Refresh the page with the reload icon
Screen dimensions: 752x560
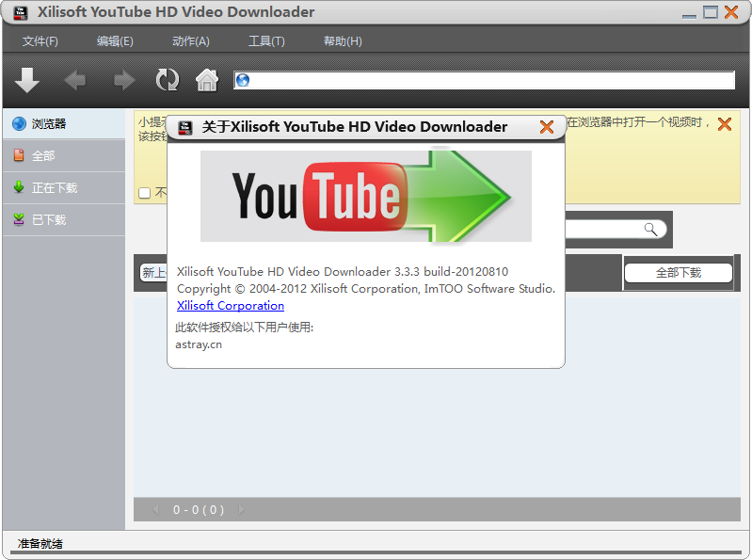[167, 80]
